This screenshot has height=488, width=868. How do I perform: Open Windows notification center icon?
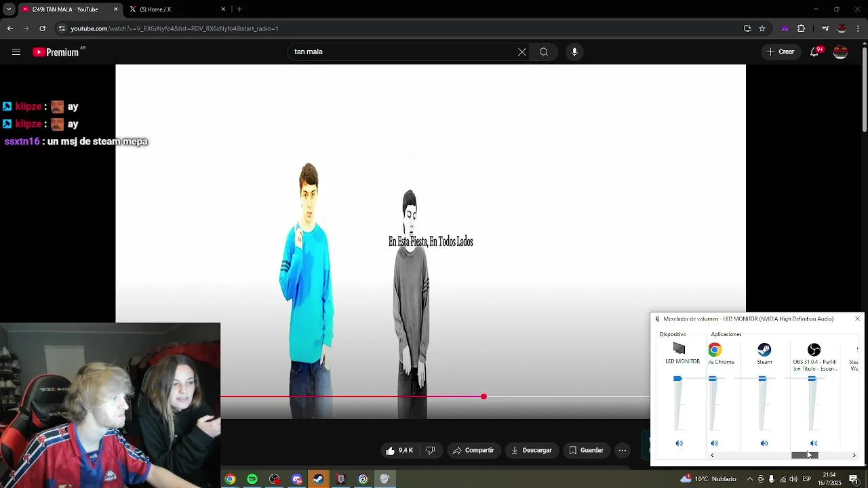point(854,479)
